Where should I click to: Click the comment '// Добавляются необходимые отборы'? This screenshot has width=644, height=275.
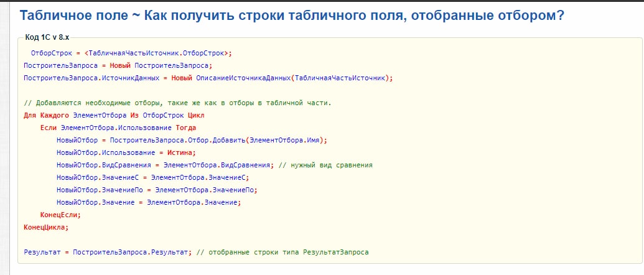(177, 103)
